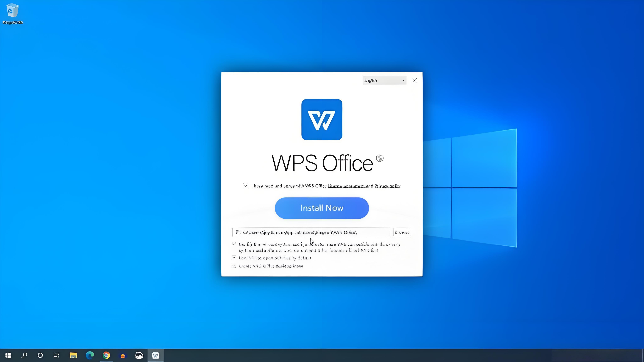Screen dimensions: 644x362
Task: Toggle 'Use WPS to open pdf files' checkbox
Action: tap(234, 258)
